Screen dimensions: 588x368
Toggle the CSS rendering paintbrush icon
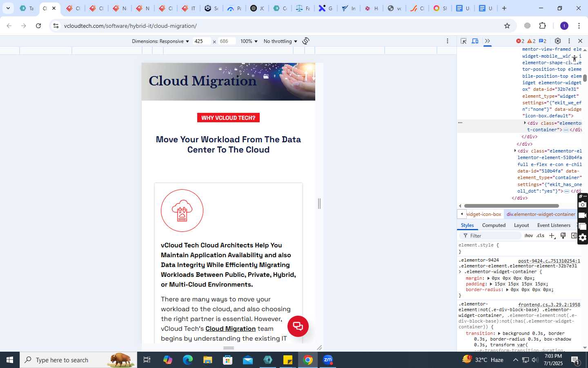(563, 236)
